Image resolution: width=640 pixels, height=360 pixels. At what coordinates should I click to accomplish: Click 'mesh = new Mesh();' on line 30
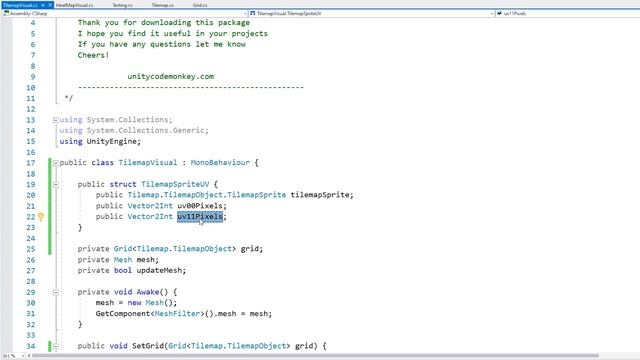pyautogui.click(x=136, y=302)
